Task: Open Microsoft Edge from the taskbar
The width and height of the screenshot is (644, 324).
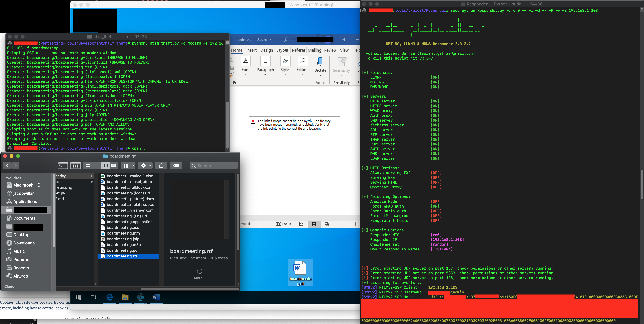Action: click(110, 297)
